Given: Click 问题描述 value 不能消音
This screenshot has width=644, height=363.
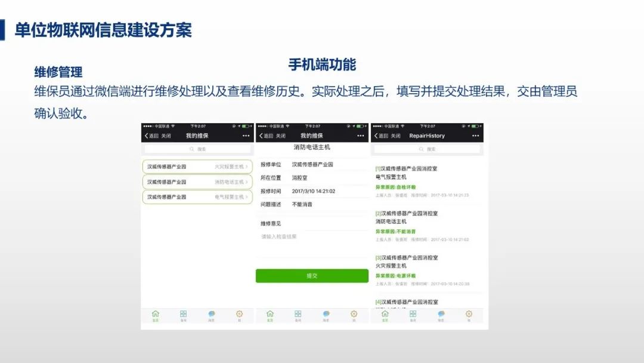Looking at the screenshot, I should click(302, 204).
